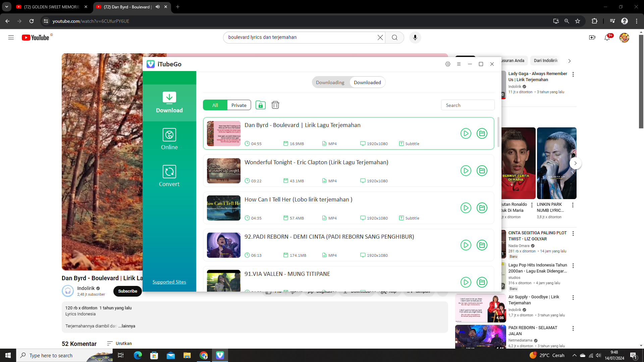644x362 pixels.
Task: Open the Air Supply - Goodbye video thumbnail
Action: [481, 308]
